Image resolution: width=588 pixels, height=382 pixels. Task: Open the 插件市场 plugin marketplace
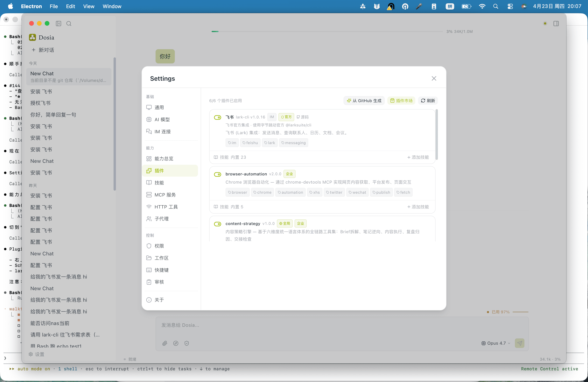point(401,101)
